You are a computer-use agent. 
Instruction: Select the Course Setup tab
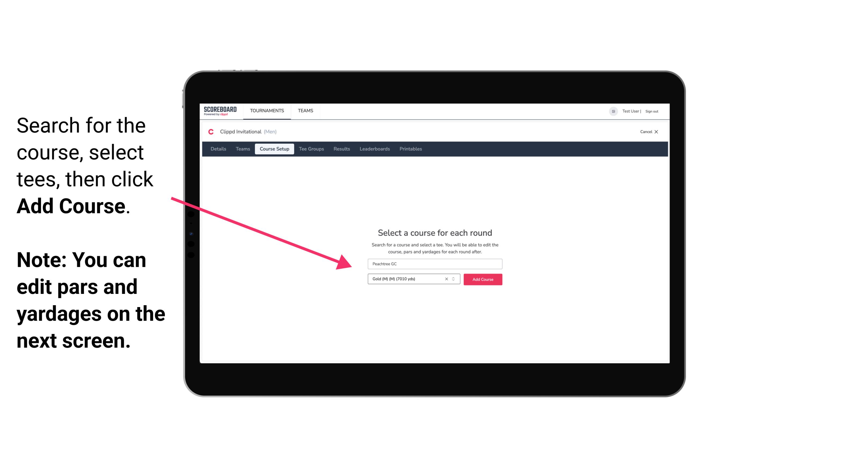tap(274, 149)
